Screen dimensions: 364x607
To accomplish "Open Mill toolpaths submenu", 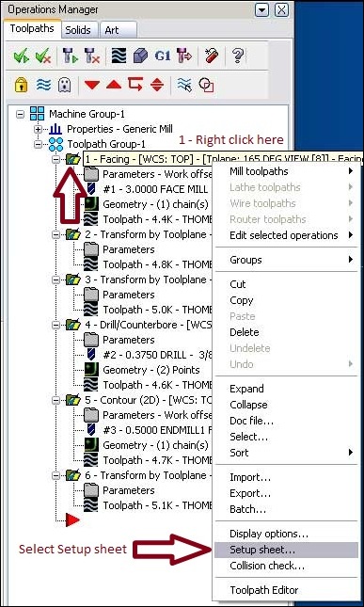I will (x=286, y=171).
